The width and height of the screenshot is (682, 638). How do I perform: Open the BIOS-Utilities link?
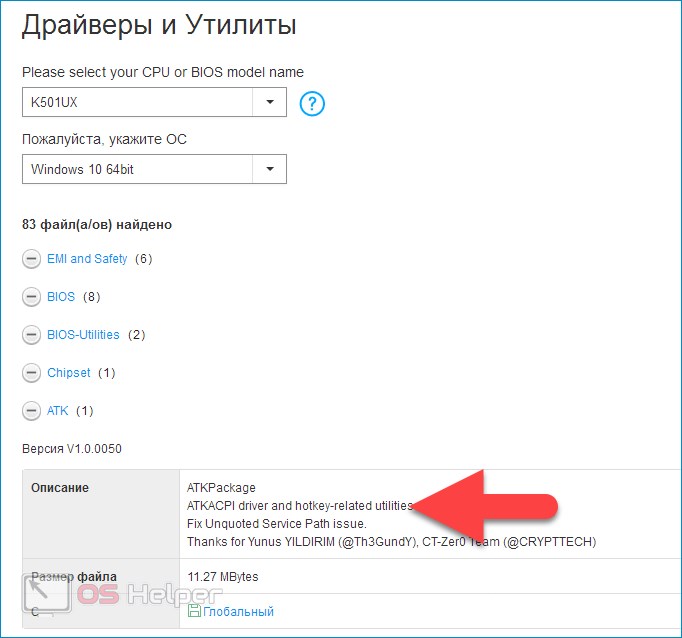pyautogui.click(x=83, y=334)
